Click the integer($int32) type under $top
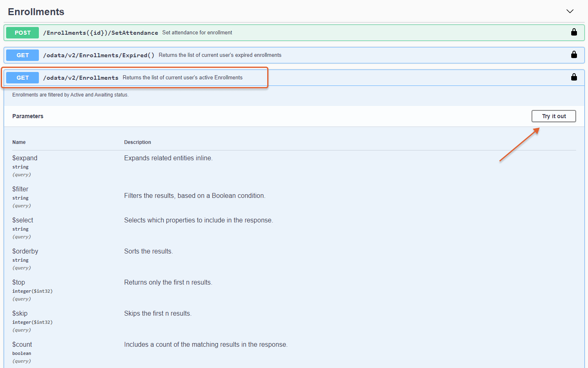This screenshot has height=368, width=588. [32, 291]
